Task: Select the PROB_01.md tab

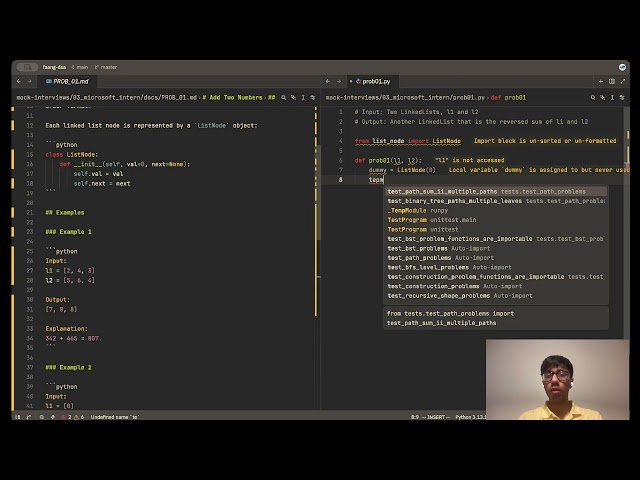Action: click(67, 81)
